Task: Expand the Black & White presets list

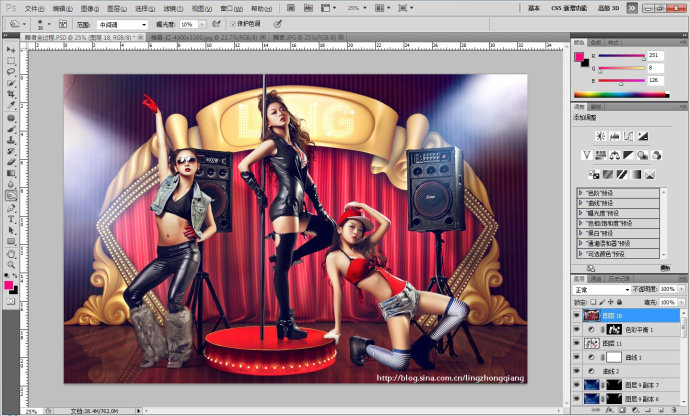Action: [x=581, y=233]
